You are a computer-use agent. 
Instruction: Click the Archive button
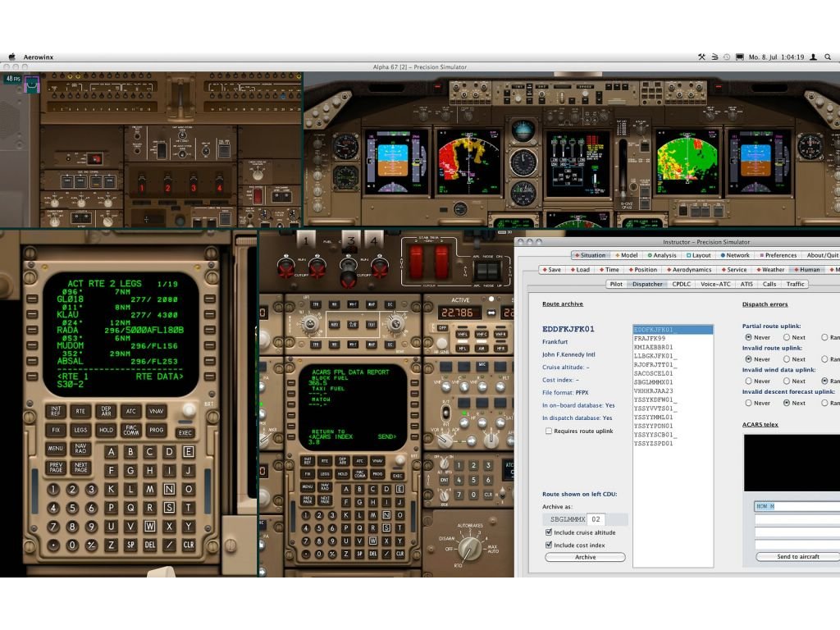(x=585, y=557)
